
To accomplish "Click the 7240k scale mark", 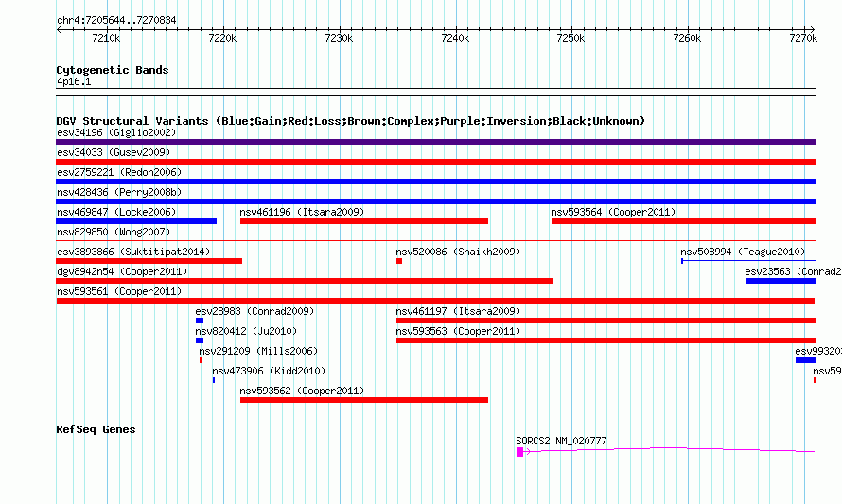I will 455,38.
